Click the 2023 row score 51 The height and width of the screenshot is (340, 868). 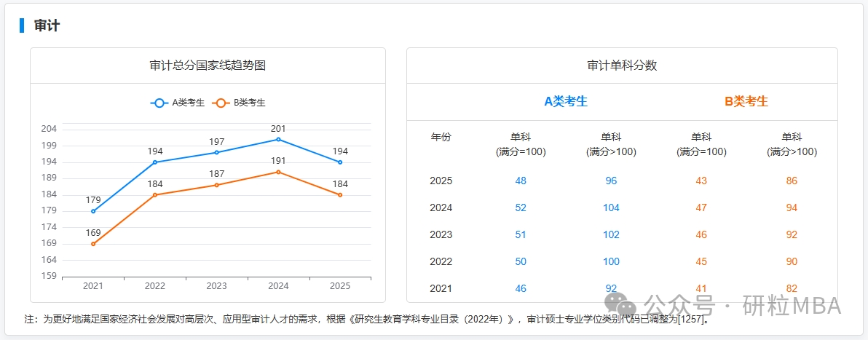pos(521,234)
